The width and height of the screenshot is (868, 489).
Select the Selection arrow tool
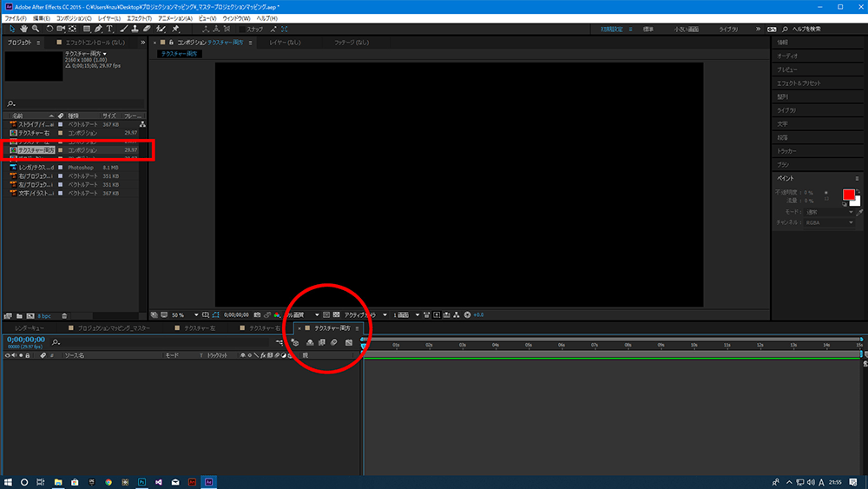12,29
